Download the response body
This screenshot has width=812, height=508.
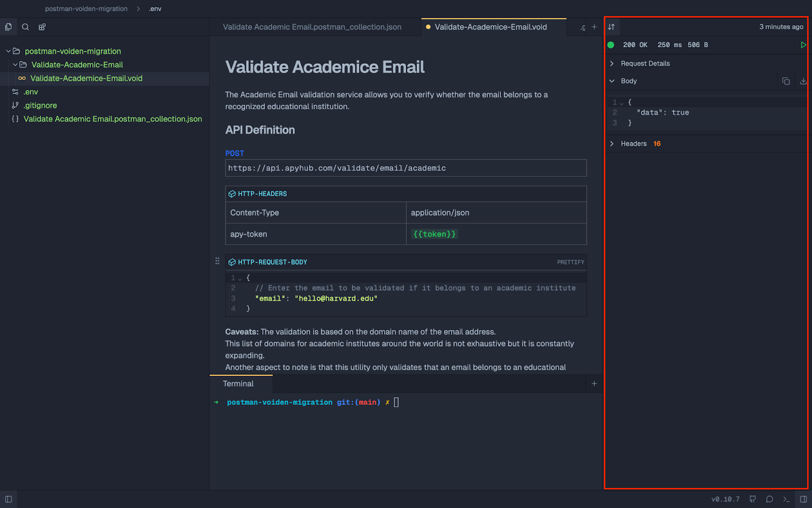803,81
